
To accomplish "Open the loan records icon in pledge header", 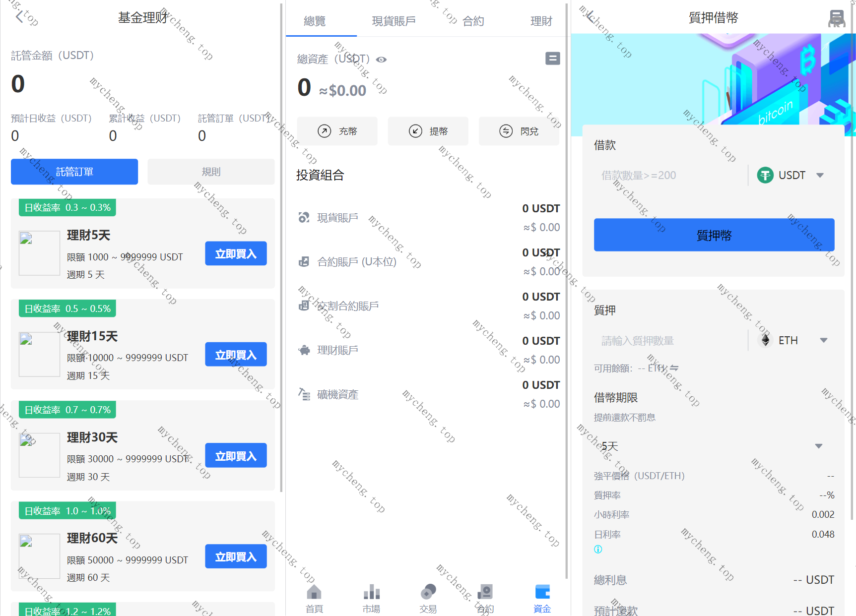I will tap(837, 18).
